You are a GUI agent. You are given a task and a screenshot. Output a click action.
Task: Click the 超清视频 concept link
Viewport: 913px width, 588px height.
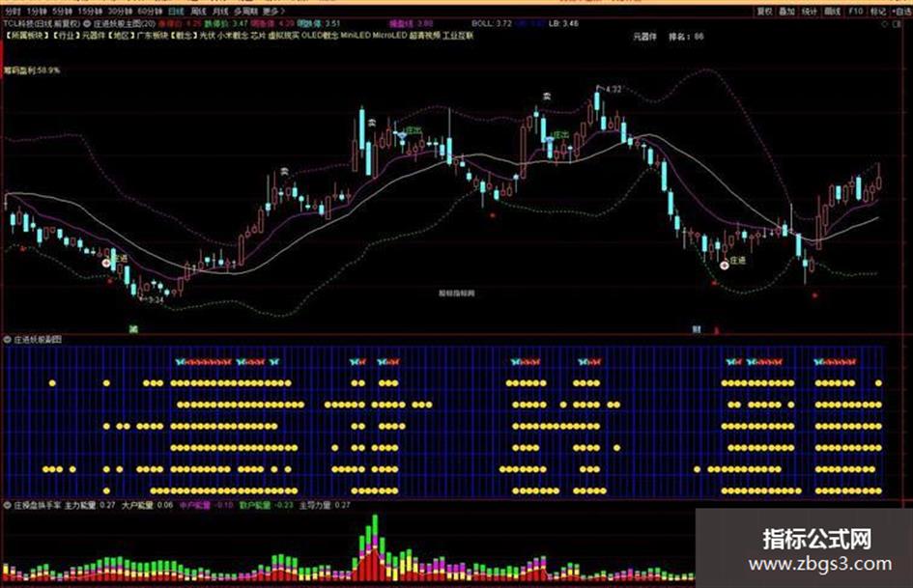pos(424,36)
